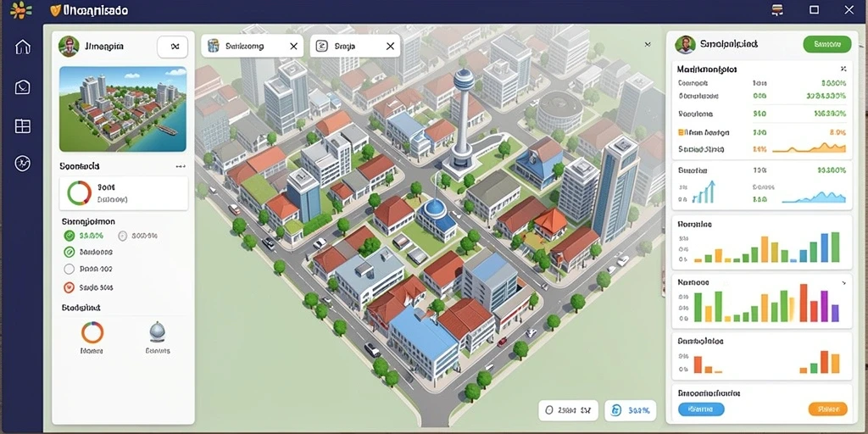
Task: Collapse the top stats card via its corner icon
Action: tap(843, 70)
